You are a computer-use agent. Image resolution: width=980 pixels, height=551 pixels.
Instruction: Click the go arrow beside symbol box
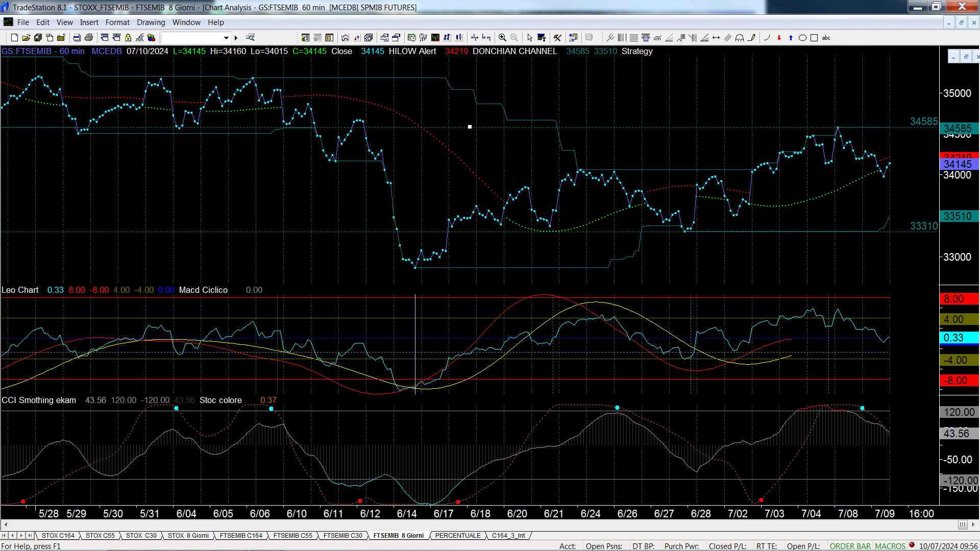tap(236, 38)
